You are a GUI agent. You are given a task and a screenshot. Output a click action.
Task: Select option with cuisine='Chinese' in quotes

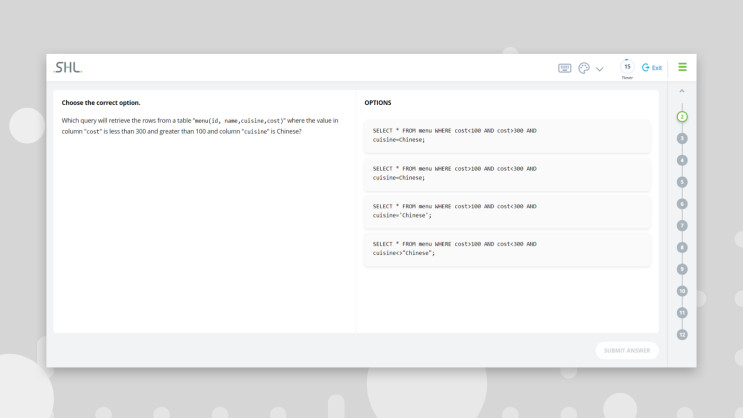coord(507,212)
